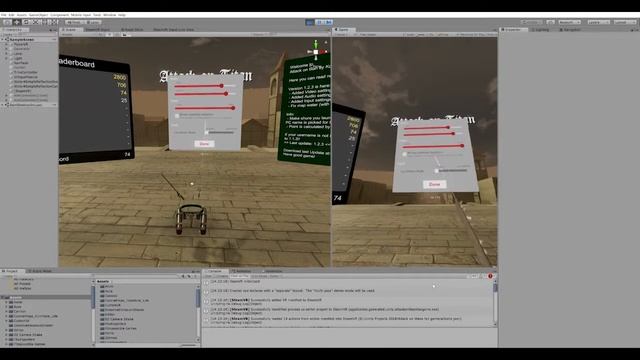Click the Pause button
This screenshot has height=360, width=640.
point(320,22)
